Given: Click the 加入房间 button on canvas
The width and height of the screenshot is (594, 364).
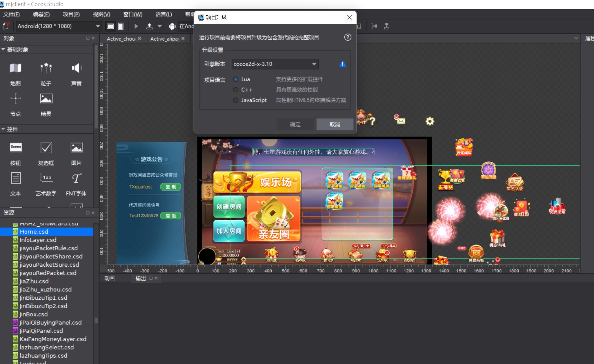Looking at the screenshot, I should coord(229,231).
